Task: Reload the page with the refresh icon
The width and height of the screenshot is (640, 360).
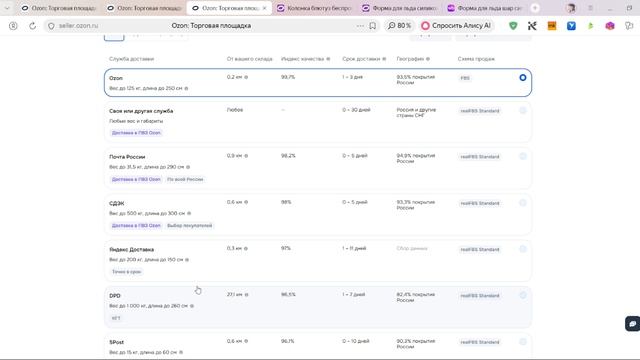Action: click(32, 26)
